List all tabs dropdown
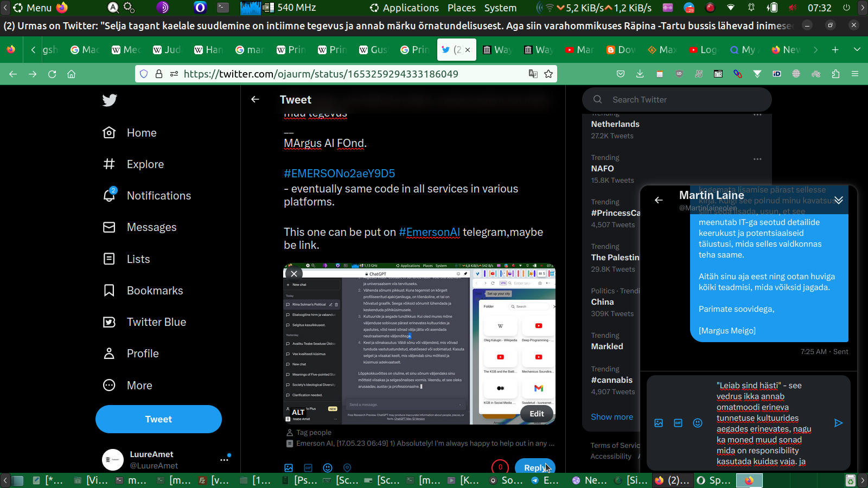 pyautogui.click(x=857, y=49)
